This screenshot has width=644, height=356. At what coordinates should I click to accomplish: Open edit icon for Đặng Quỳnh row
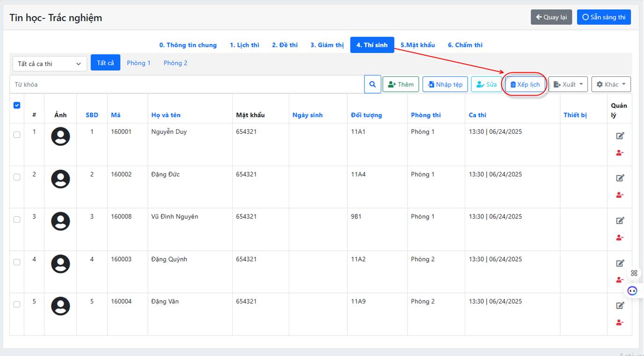click(x=620, y=263)
